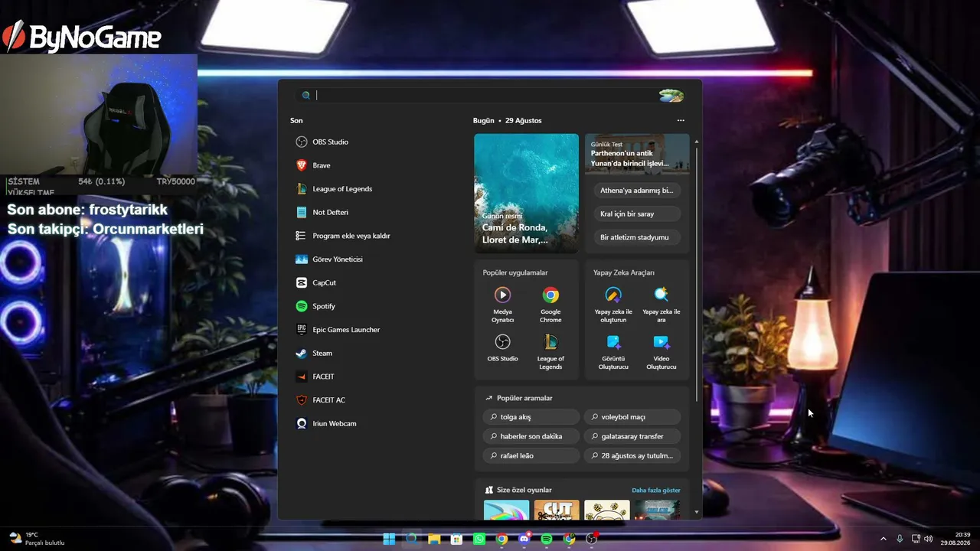980x551 pixels.
Task: Switch to Discord in the taskbar
Action: [x=524, y=539]
